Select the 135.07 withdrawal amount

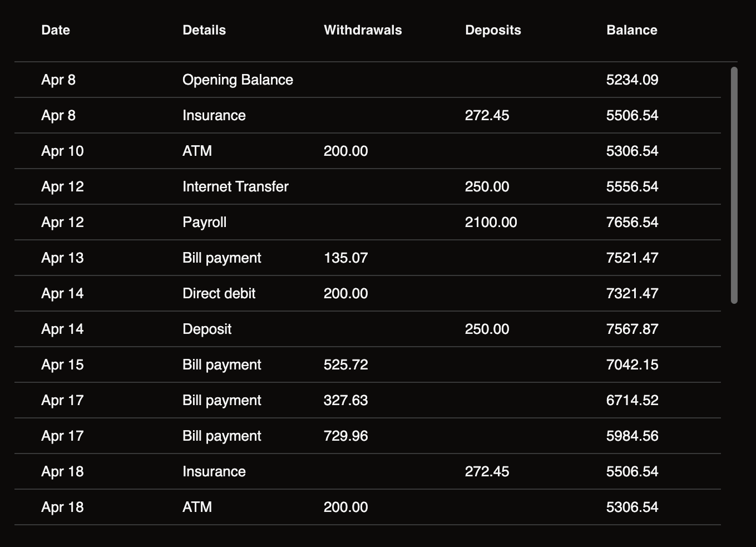tap(345, 258)
